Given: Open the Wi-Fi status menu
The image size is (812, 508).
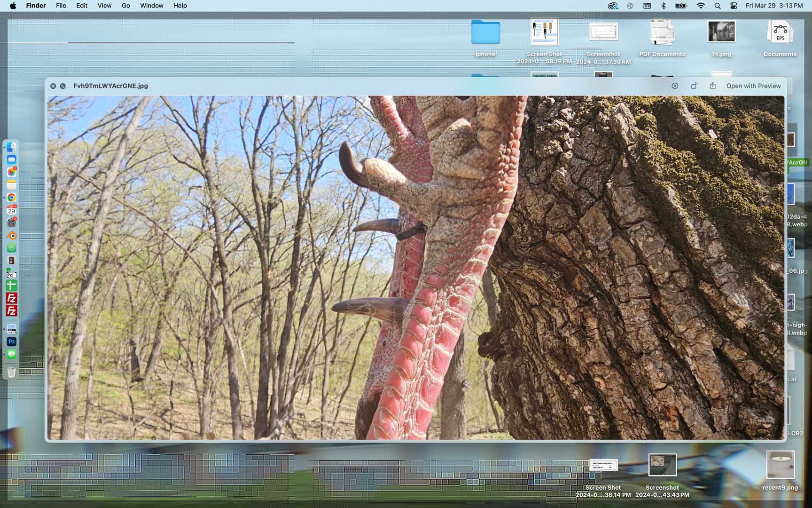Looking at the screenshot, I should click(x=701, y=6).
